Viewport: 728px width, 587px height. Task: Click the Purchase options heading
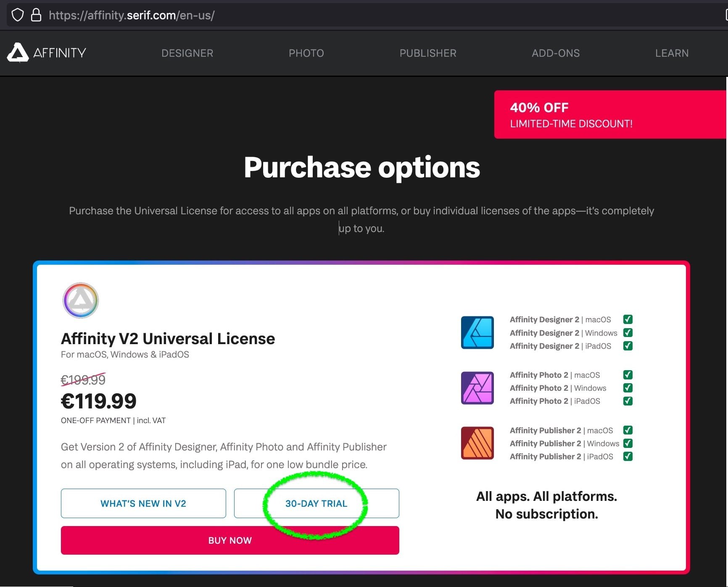point(362,168)
